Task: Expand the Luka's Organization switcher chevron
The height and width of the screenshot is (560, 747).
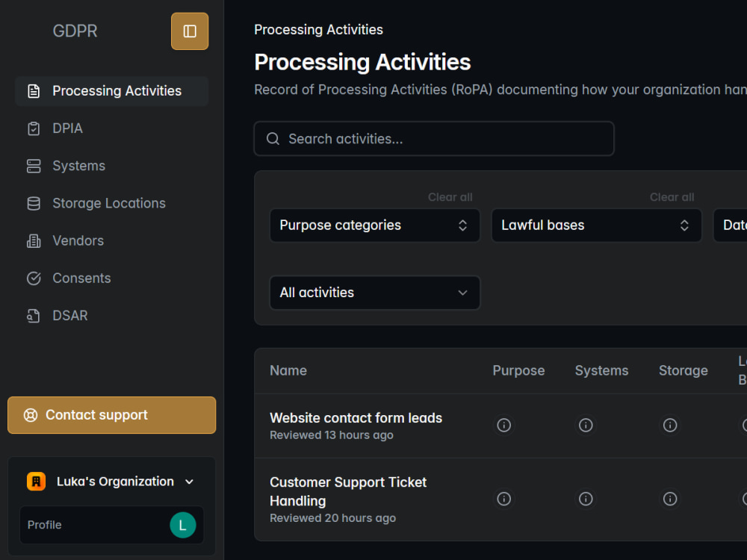Action: coord(189,482)
